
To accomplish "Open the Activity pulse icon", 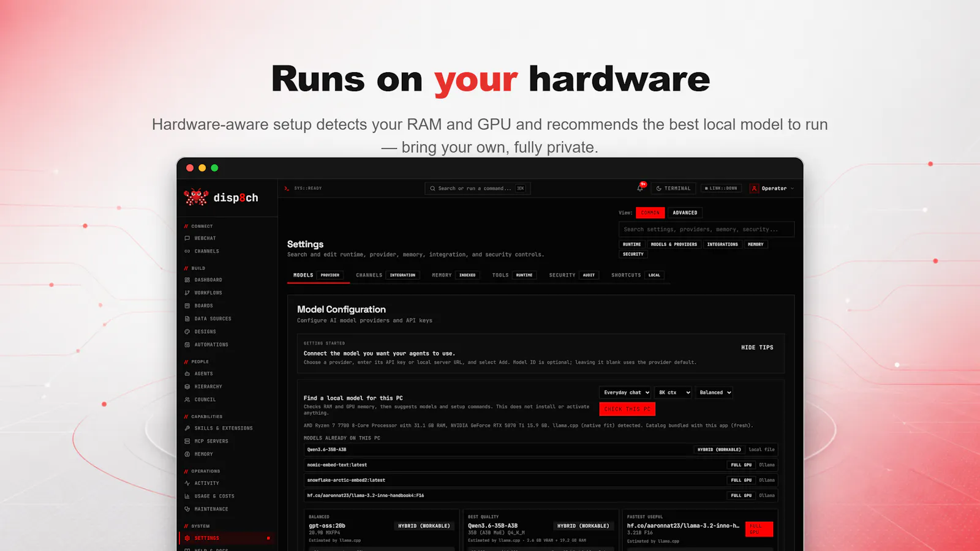I will pos(187,483).
